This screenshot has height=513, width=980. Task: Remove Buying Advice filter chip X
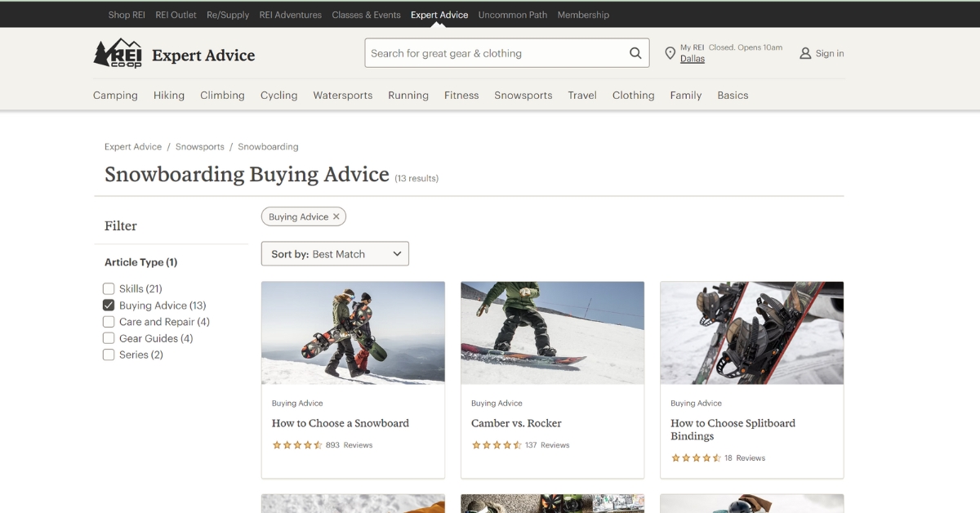[x=336, y=216]
